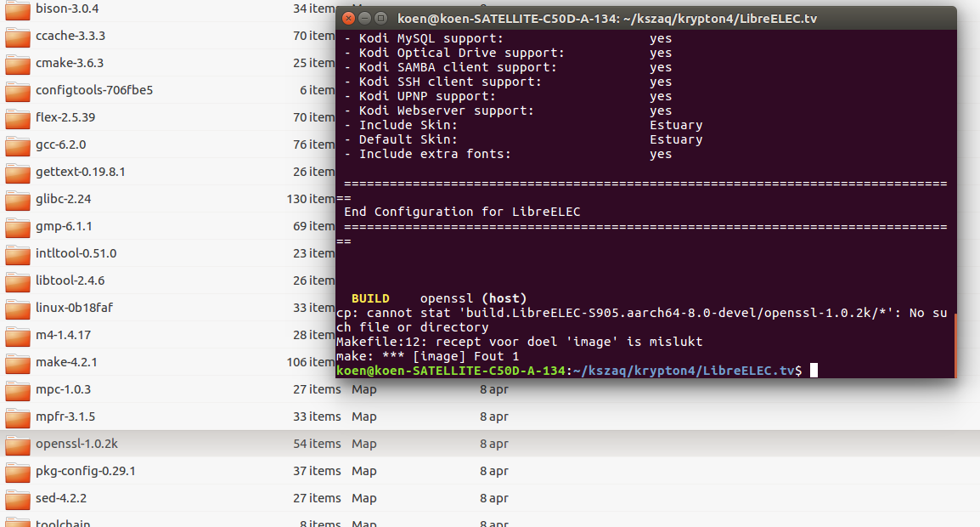Select the gcc-6.2.0 folder icon
This screenshot has height=527, width=980.
17,145
